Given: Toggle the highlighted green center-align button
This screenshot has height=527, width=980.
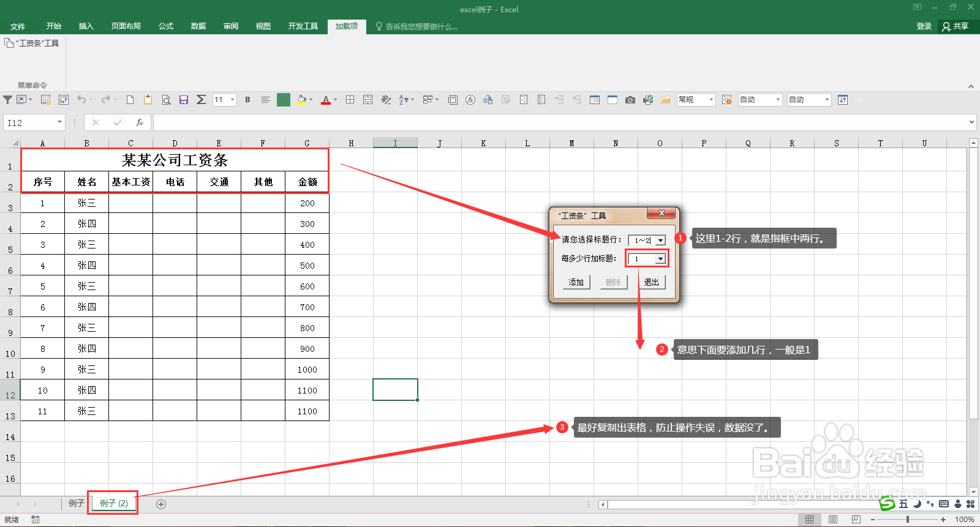Looking at the screenshot, I should [284, 100].
